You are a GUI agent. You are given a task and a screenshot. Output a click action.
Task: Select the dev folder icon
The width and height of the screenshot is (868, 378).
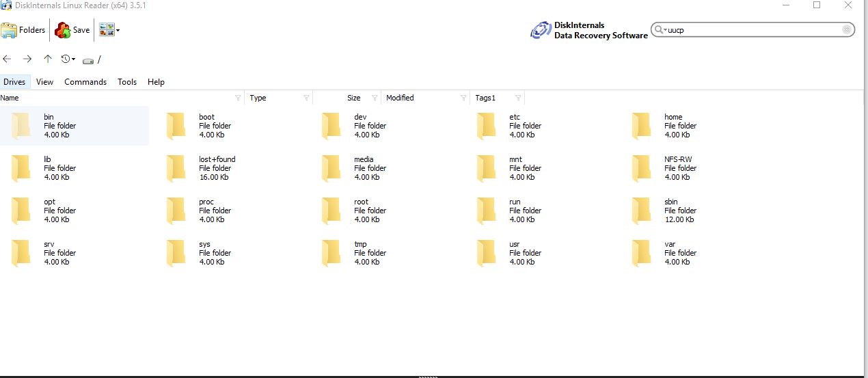point(331,126)
